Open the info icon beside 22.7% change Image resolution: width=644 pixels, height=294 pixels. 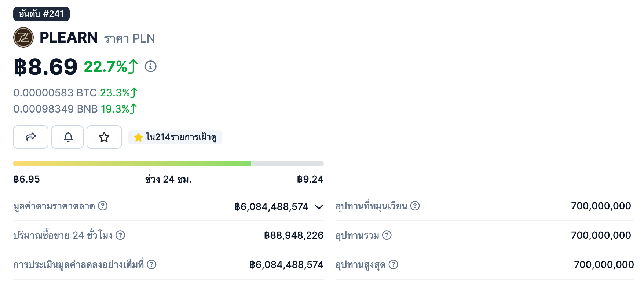tap(151, 67)
